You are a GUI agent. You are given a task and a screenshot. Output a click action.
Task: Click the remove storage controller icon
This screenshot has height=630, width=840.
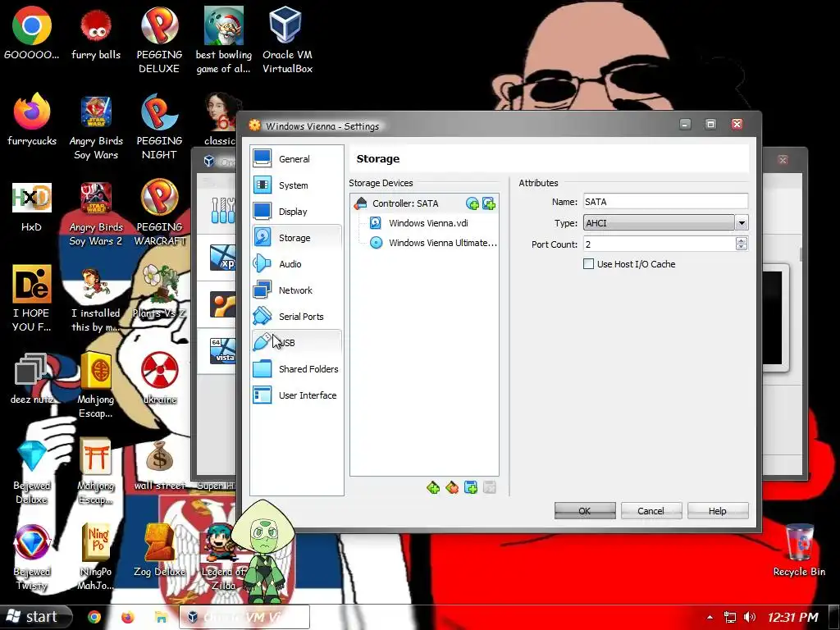pos(452,487)
